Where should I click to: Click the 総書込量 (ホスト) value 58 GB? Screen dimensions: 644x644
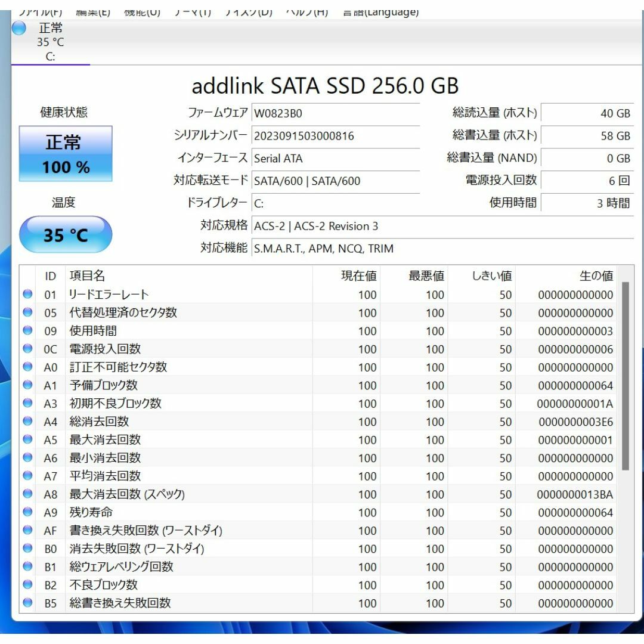point(587,135)
